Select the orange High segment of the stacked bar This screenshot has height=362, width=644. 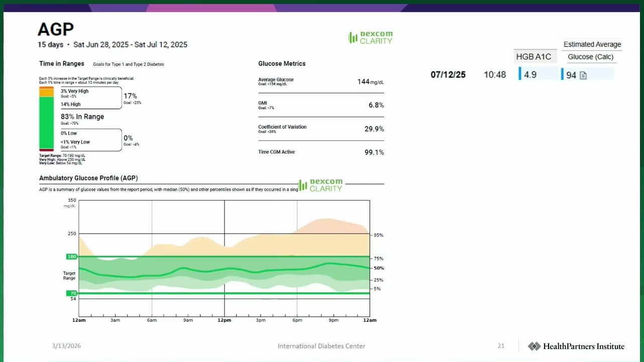coord(47,93)
